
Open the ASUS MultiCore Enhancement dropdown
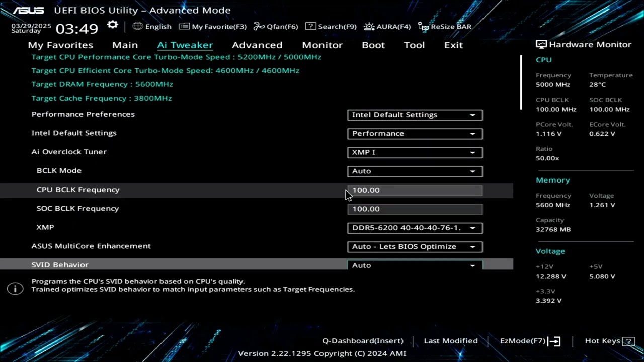pyautogui.click(x=415, y=247)
